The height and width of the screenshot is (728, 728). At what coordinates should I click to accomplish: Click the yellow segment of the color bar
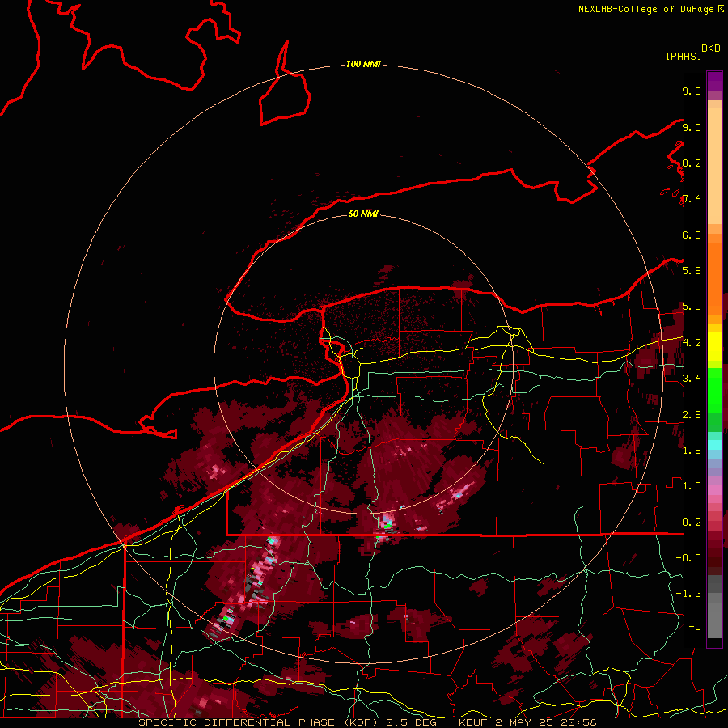714,346
